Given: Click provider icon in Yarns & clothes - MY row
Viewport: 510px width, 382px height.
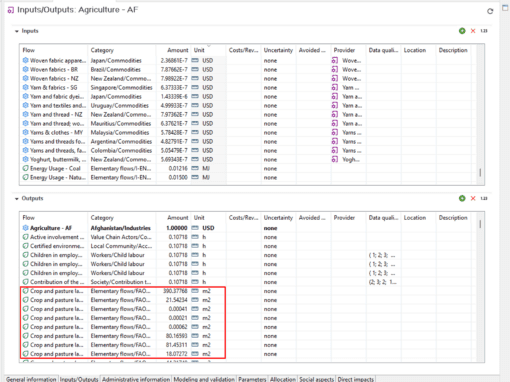Looking at the screenshot, I should click(335, 132).
